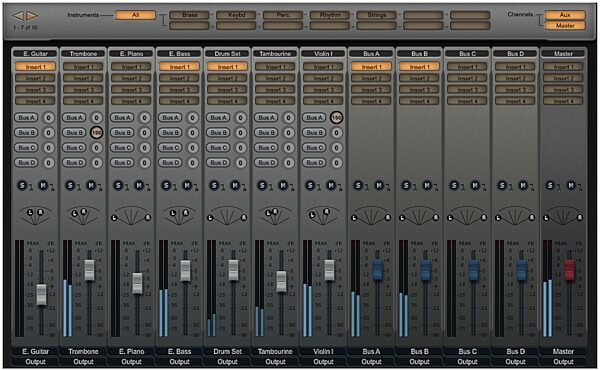Open Insert 3 on Tambourine
The image size is (600, 370).
point(275,90)
